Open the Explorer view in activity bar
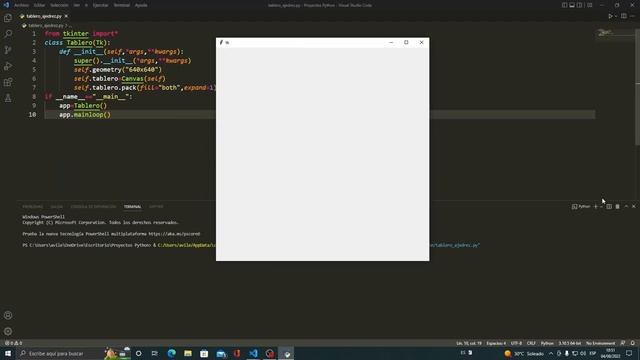640x360 pixels. 8,18
